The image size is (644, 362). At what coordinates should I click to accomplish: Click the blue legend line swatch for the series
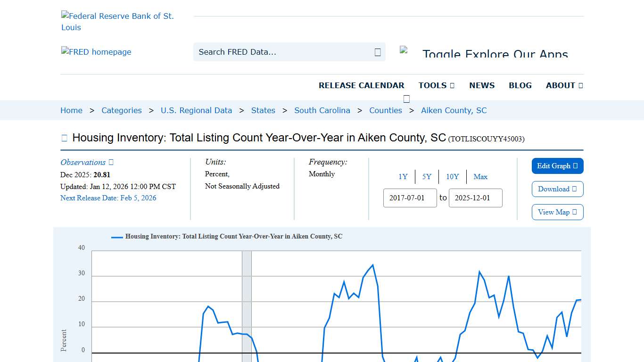coord(116,237)
